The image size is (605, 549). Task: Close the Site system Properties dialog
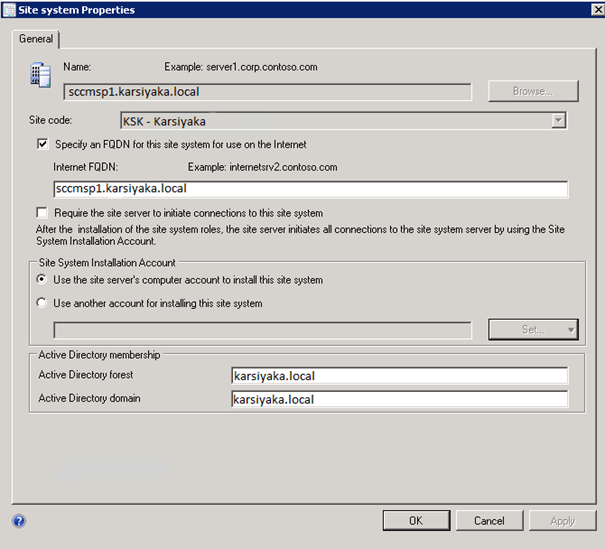[x=598, y=10]
